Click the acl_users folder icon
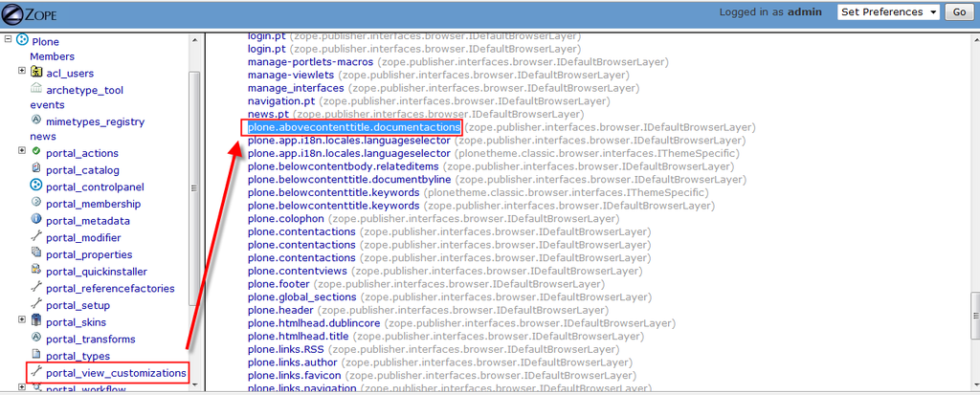 36,72
